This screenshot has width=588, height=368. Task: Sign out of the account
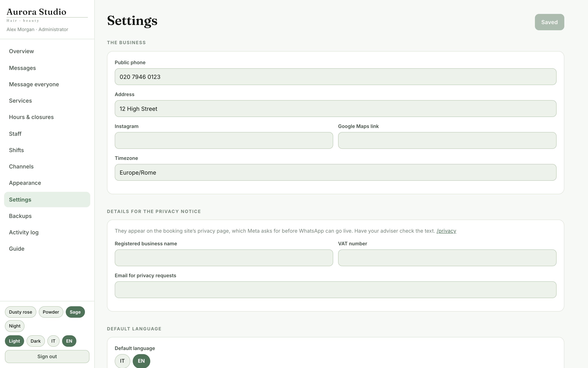click(x=47, y=357)
